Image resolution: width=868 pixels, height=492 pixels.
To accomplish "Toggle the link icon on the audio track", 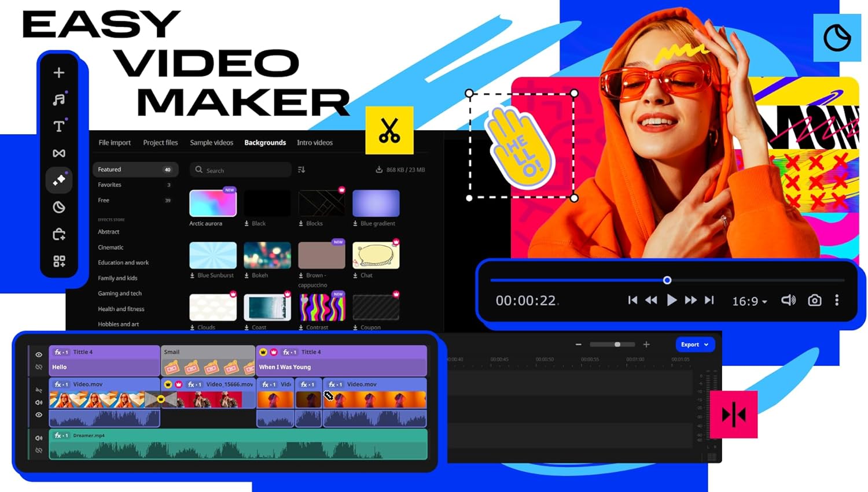I will [x=39, y=450].
